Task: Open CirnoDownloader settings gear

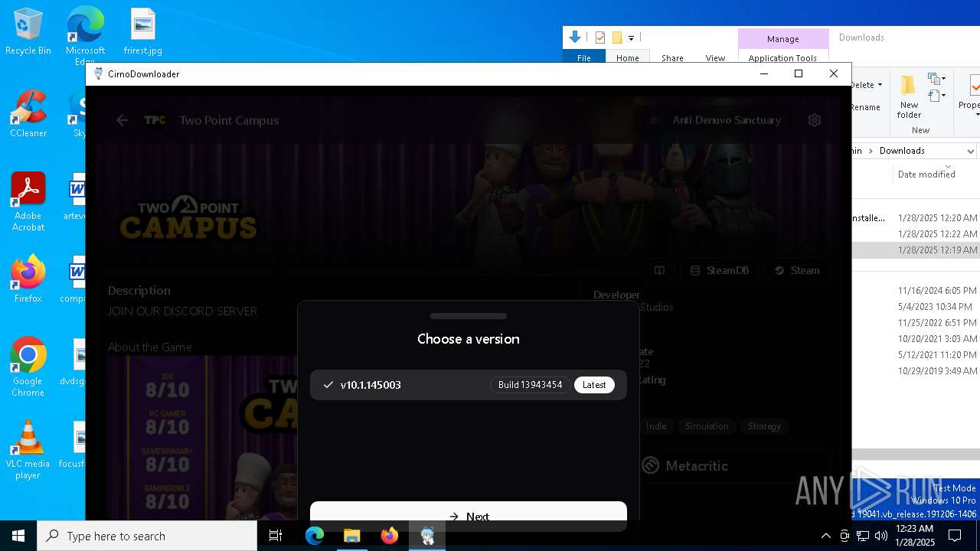Action: click(x=815, y=120)
